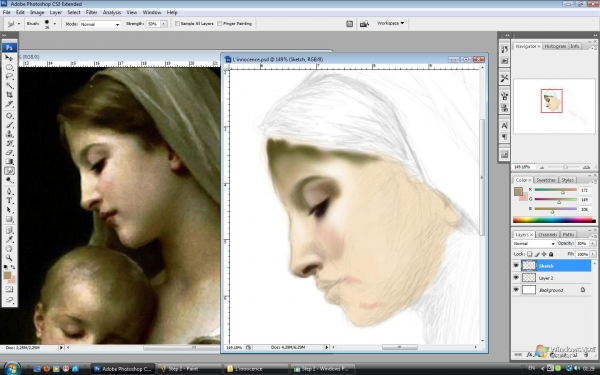
Task: Toggle Lock position icon
Action: tap(544, 254)
